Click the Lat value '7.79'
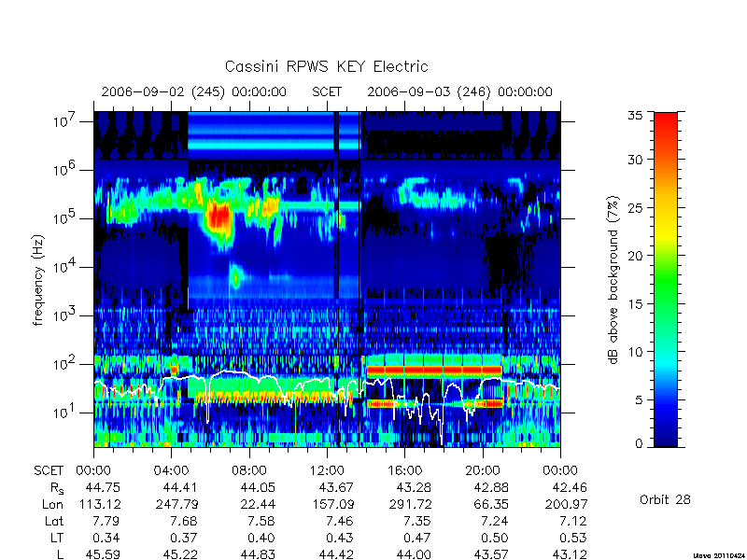 pos(107,521)
